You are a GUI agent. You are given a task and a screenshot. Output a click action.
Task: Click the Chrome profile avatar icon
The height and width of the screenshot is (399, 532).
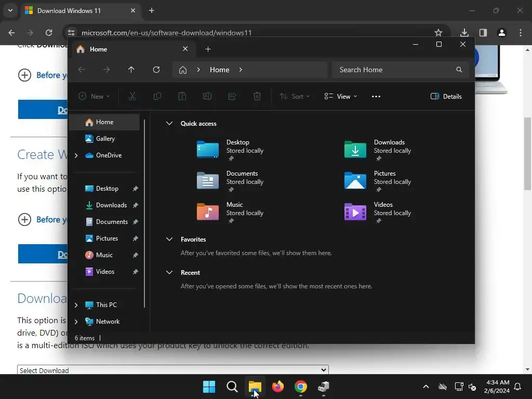[x=502, y=33]
